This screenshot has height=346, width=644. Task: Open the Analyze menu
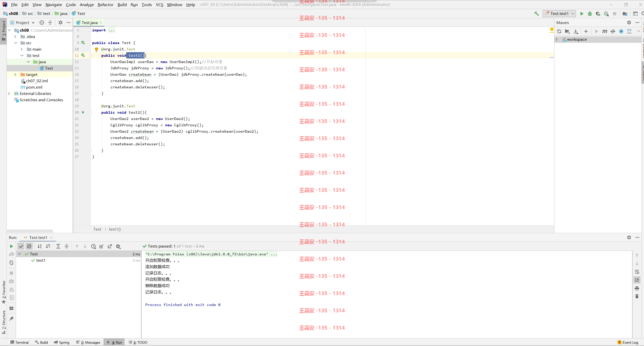(87, 5)
